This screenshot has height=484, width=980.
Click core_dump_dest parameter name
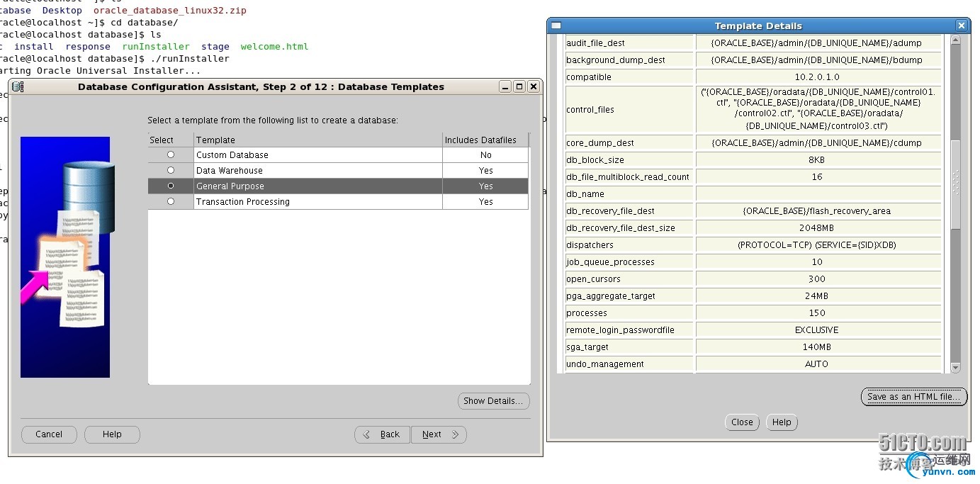pyautogui.click(x=600, y=142)
